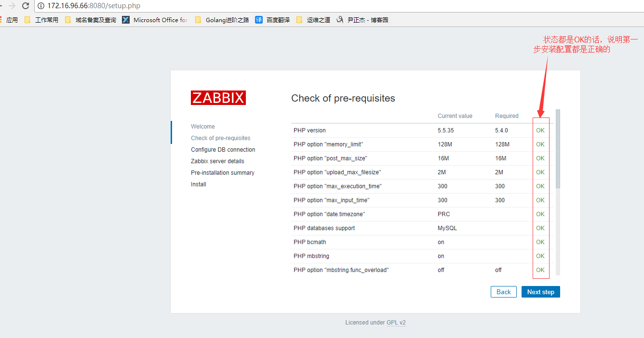The image size is (644, 338).
Task: Click the pre-requisites list scrollbar thumb
Action: point(558,148)
